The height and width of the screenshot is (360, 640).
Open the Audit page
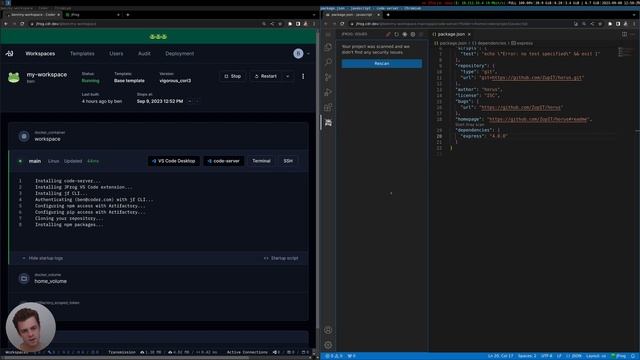144,53
